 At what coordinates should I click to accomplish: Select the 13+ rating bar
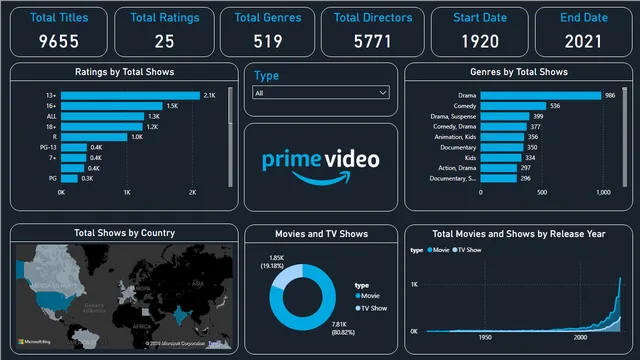coord(130,96)
